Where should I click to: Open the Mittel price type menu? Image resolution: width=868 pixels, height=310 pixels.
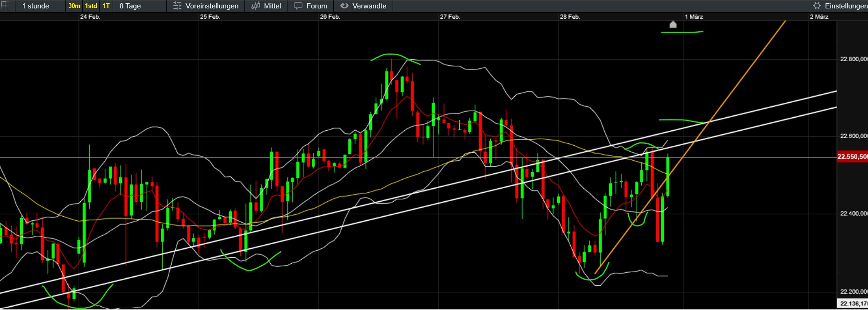273,6
